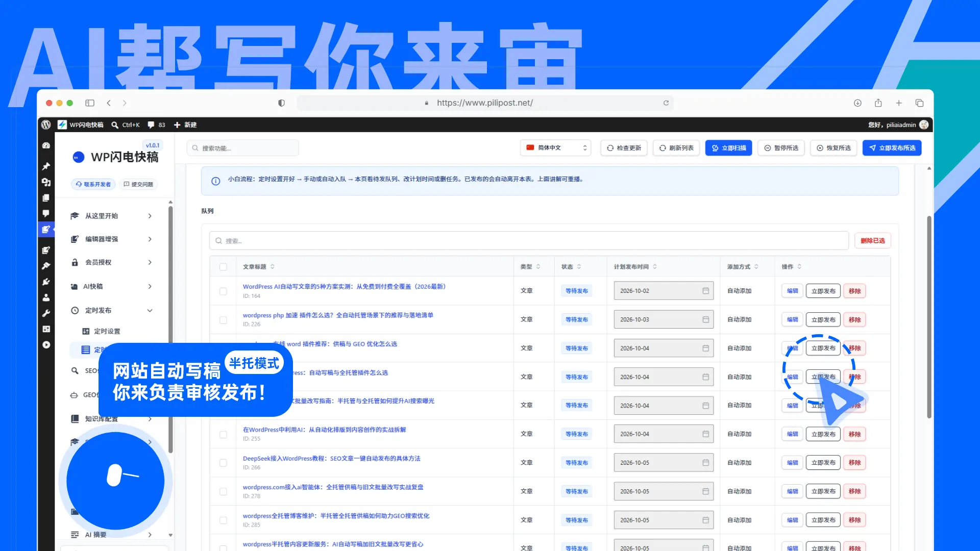Open the pin icon in WP admin sidebar

46,166
